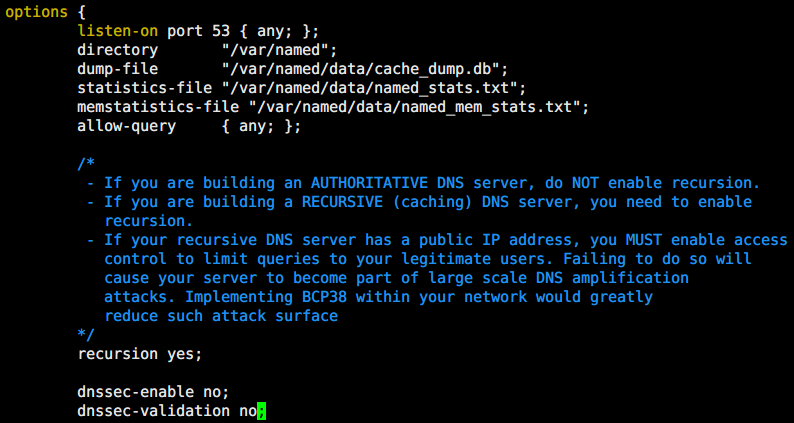Click the '/var/named' directory path

tap(280, 50)
